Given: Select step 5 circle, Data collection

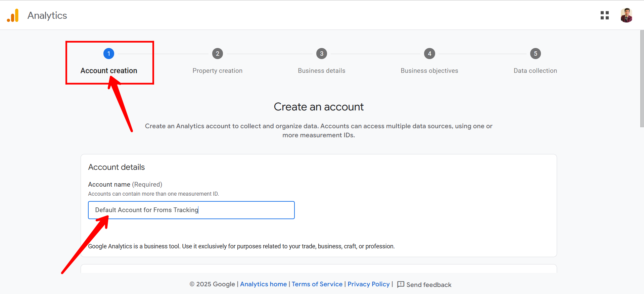Looking at the screenshot, I should click(536, 54).
